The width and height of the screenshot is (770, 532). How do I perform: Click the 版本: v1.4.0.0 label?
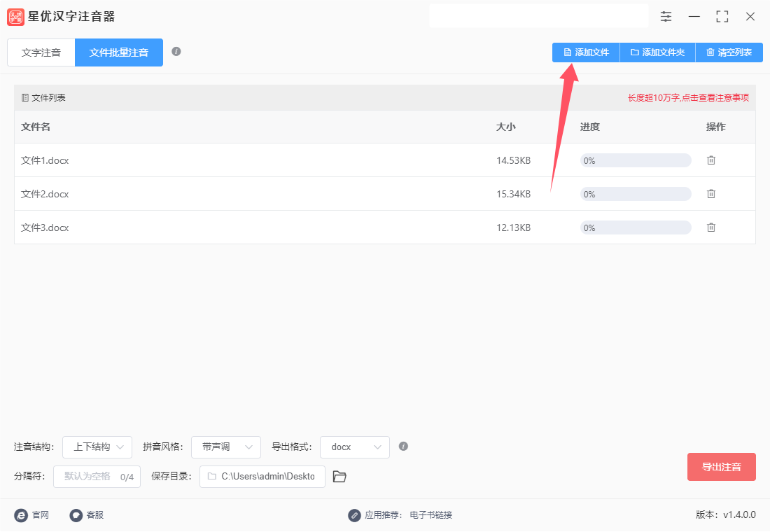(726, 514)
